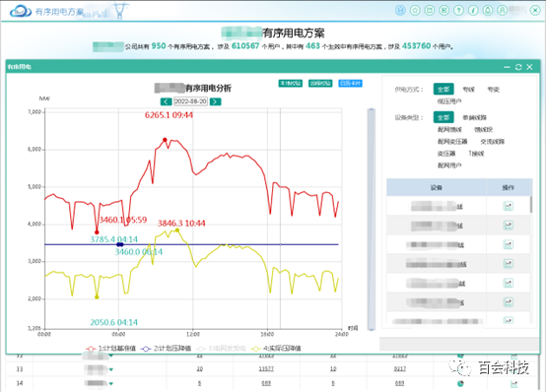Open the help question mark icon

coord(459,11)
